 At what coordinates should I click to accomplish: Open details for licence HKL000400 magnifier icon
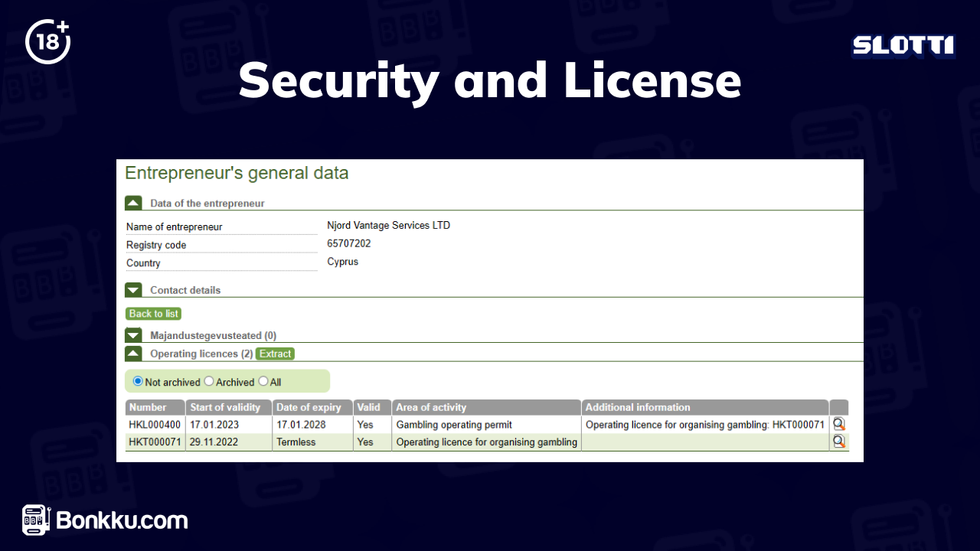(839, 424)
